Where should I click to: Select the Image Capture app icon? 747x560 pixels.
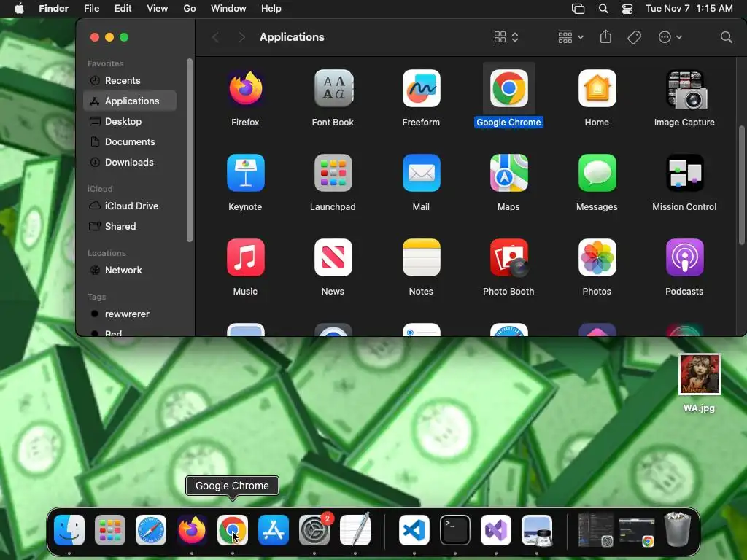(684, 88)
